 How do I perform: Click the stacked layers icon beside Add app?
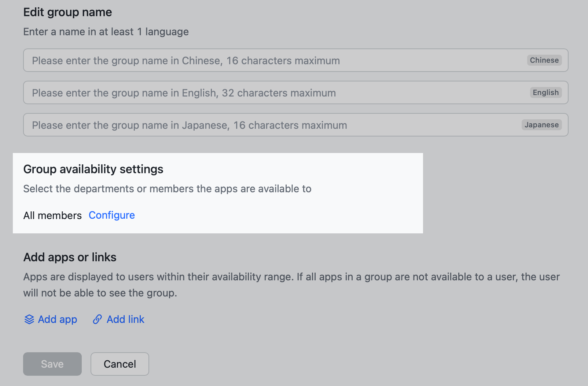click(x=29, y=320)
